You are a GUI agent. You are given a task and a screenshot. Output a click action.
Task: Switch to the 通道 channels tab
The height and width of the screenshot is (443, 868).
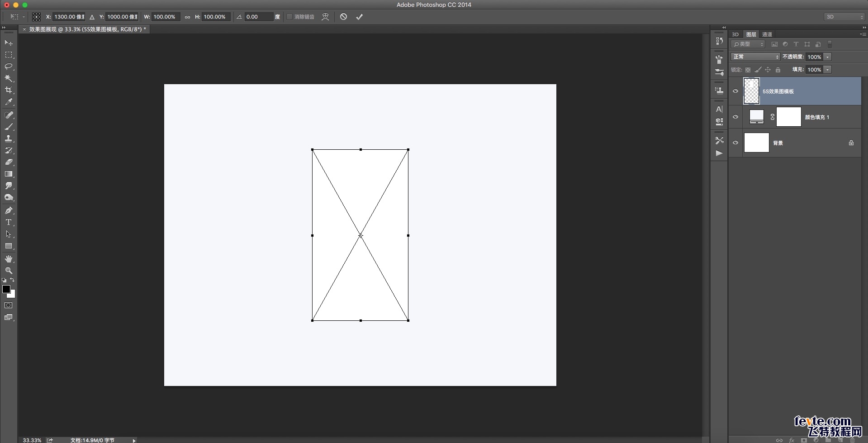[767, 34]
